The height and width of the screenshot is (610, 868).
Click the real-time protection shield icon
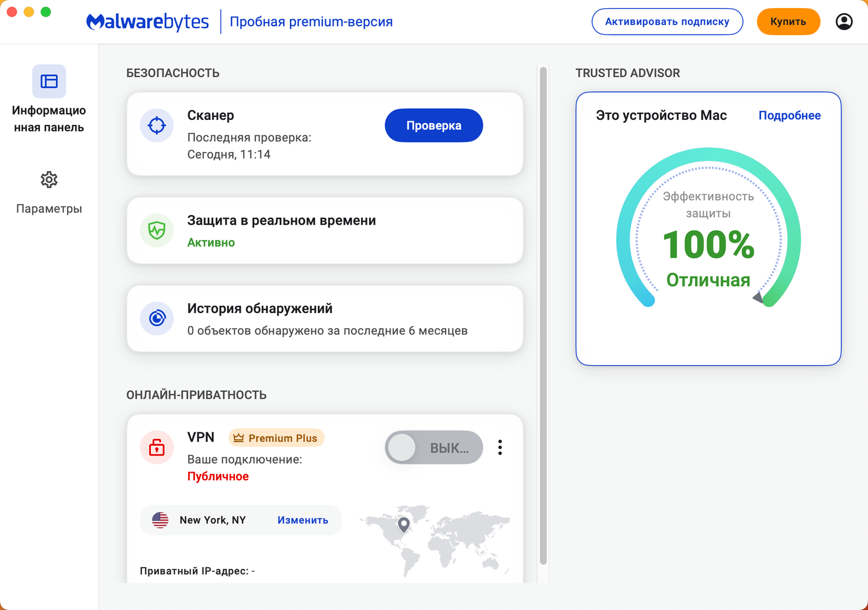coord(157,230)
